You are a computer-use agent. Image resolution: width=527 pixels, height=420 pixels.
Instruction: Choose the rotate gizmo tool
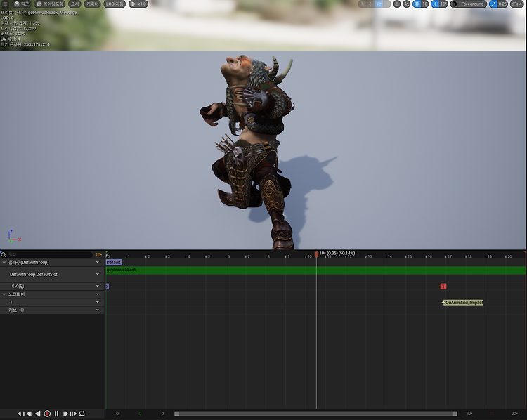[379, 4]
